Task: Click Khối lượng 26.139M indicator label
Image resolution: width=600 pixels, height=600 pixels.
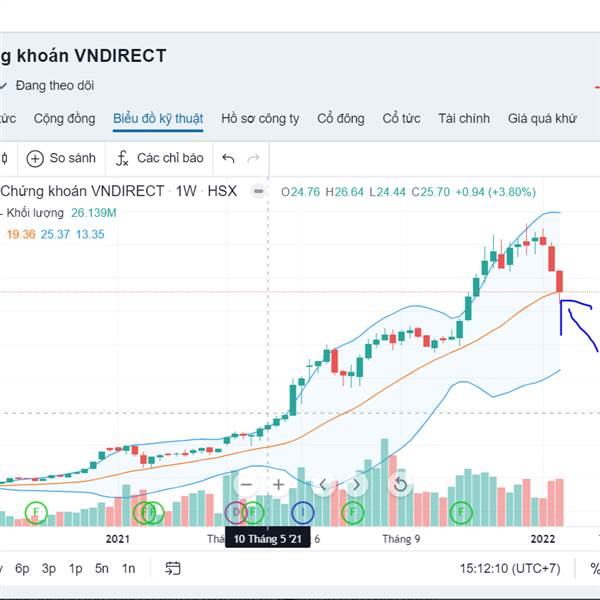Action: 61,213
